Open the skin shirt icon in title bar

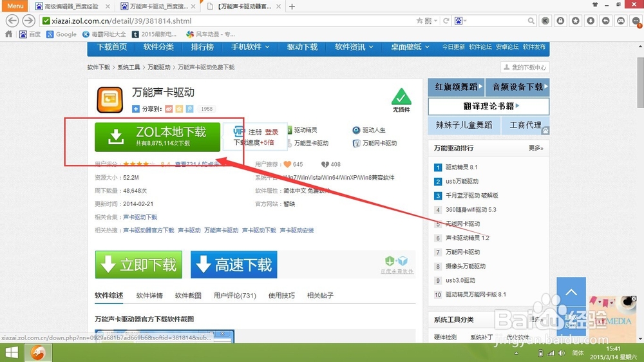click(x=595, y=5)
